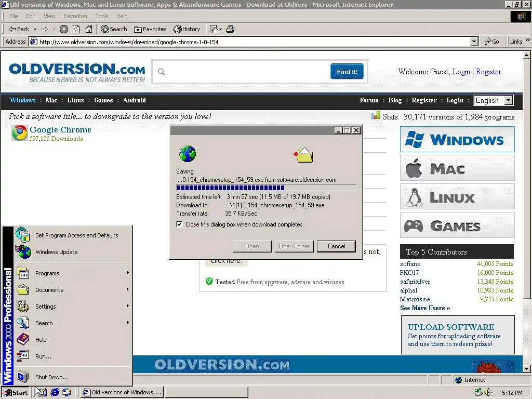Expand the Links toolbar chevron

tap(528, 40)
